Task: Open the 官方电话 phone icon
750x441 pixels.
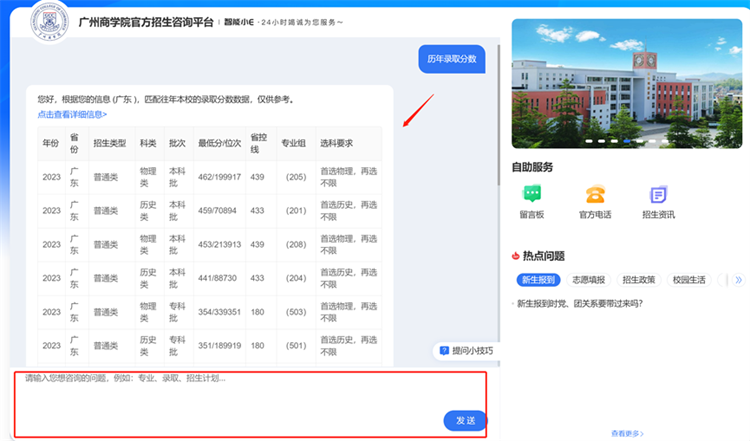Action: click(x=595, y=194)
